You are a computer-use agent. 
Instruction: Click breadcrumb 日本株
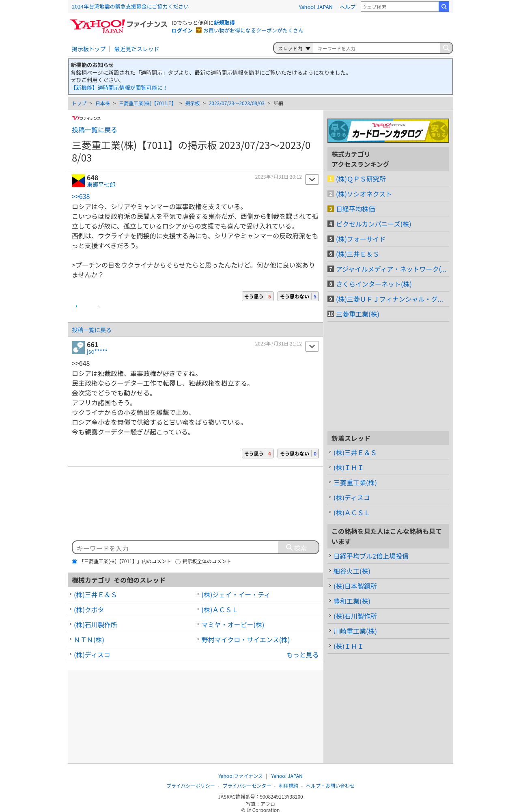[103, 104]
